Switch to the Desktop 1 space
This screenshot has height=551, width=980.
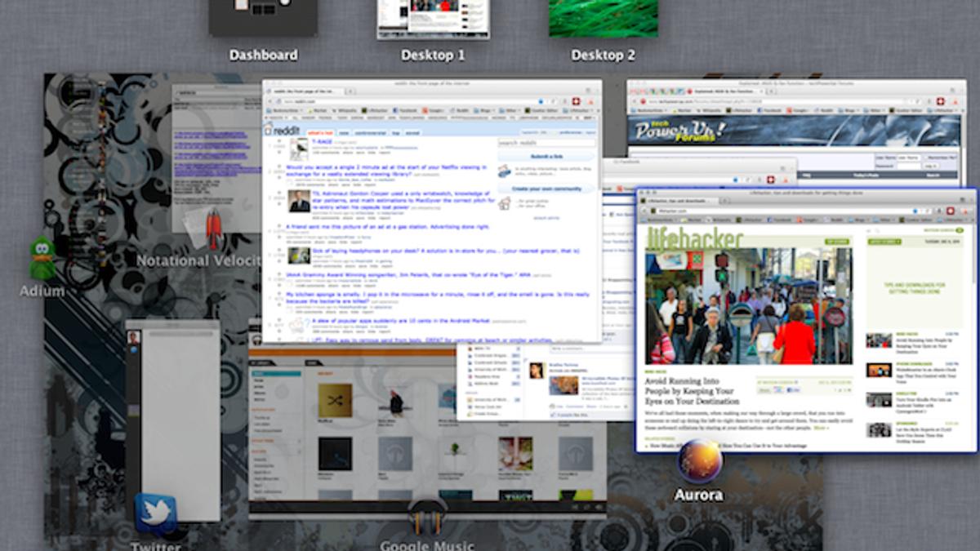tap(433, 19)
